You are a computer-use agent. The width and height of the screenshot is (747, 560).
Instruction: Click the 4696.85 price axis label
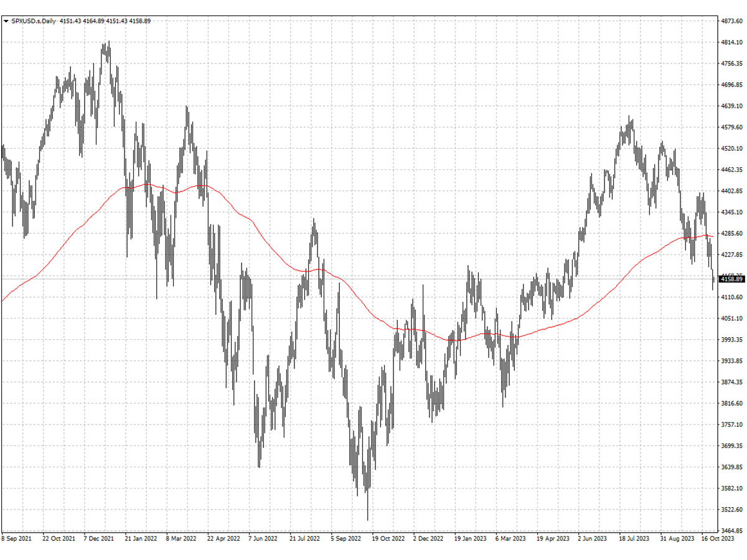point(731,85)
